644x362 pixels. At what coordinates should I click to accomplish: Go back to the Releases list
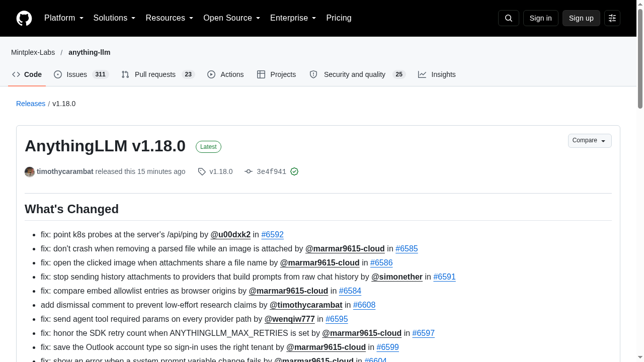pos(31,104)
